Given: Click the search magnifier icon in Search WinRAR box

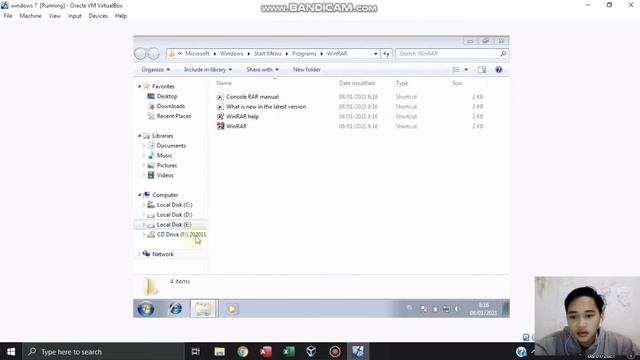Looking at the screenshot, I should point(503,53).
